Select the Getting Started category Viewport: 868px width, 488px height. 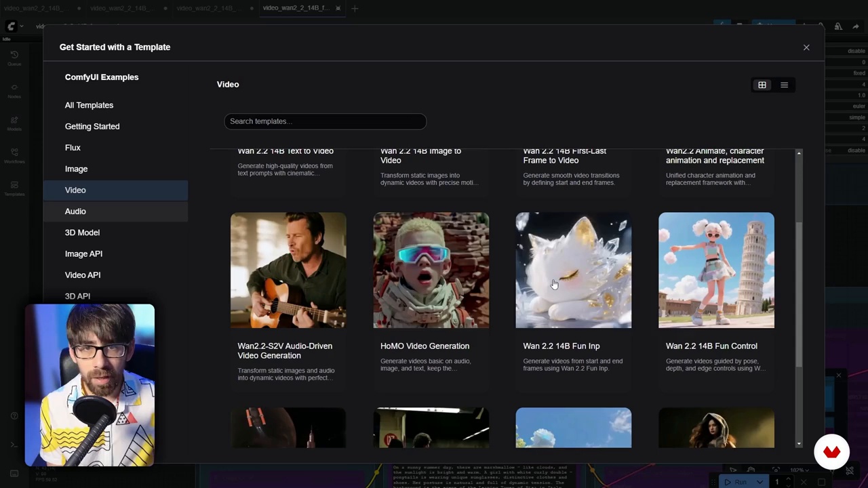point(92,126)
